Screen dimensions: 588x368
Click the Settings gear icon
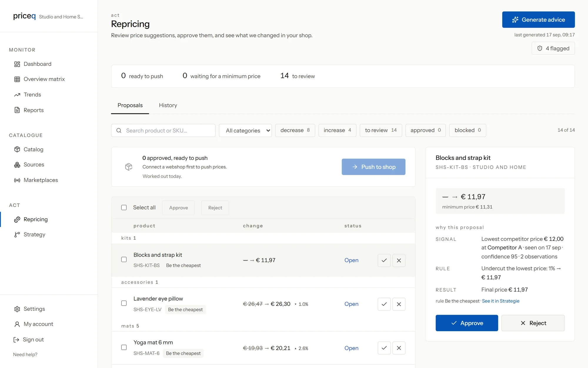click(17, 309)
